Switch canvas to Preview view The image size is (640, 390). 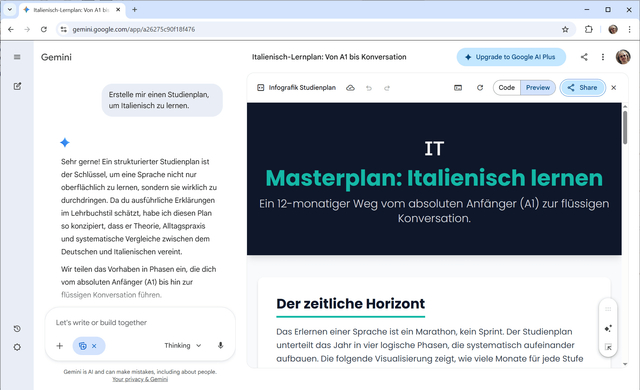(x=538, y=88)
